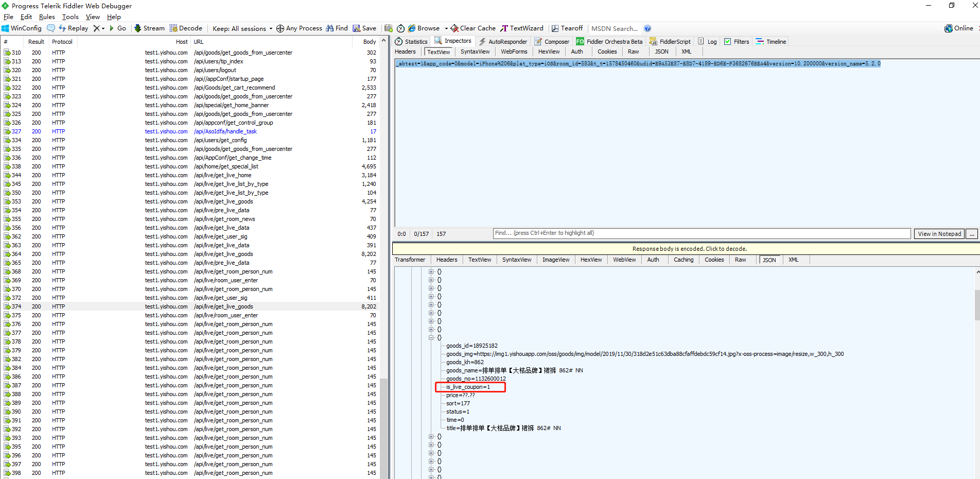Open the help question-mark icon
Screen dimensions: 980x479
tap(647, 28)
